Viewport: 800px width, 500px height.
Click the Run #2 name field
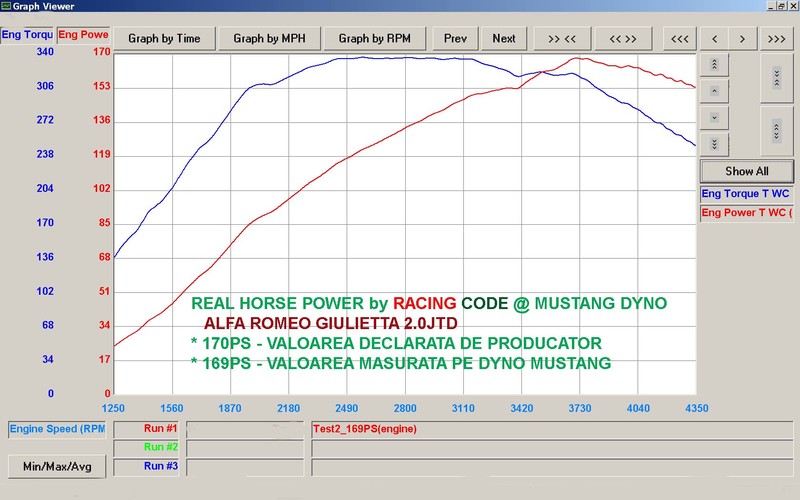coord(553,448)
